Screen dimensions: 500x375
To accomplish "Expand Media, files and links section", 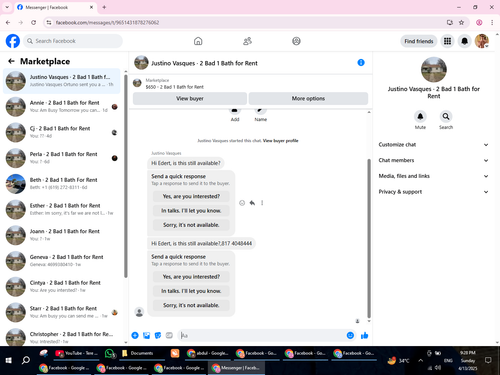I will [434, 176].
